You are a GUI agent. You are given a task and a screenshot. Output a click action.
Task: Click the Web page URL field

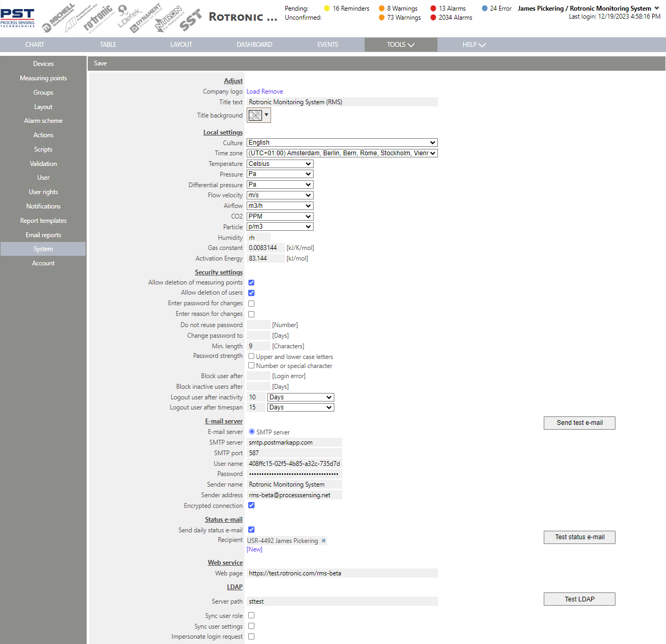click(x=342, y=573)
